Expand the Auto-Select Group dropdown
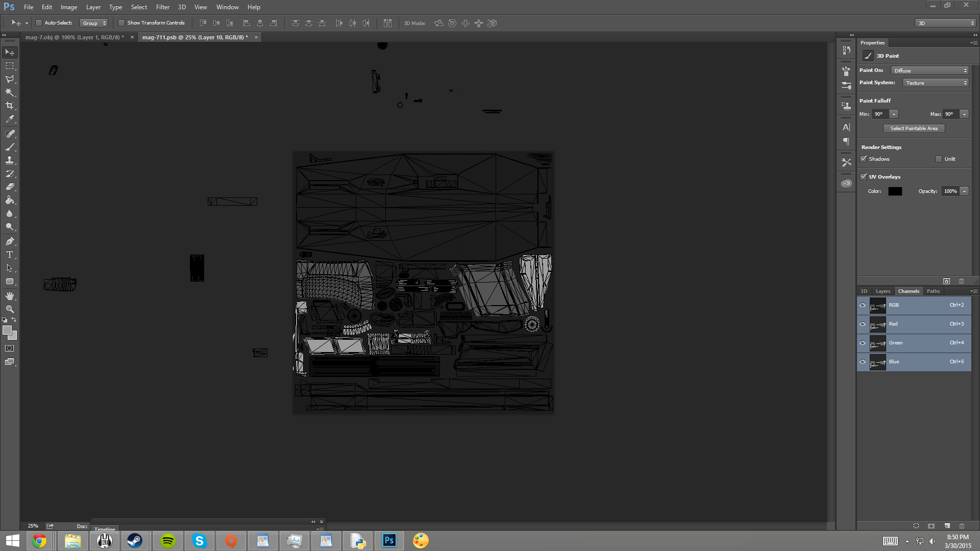 (94, 23)
